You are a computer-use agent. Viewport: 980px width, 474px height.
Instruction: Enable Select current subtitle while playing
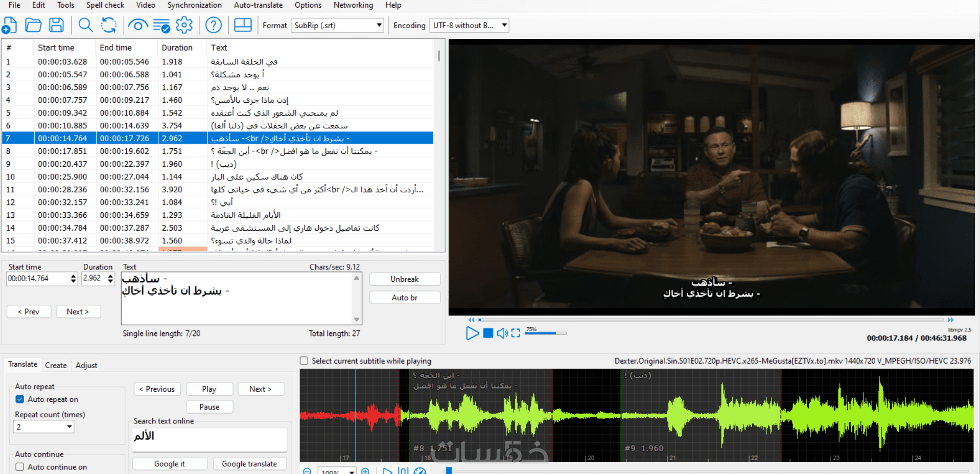click(304, 361)
